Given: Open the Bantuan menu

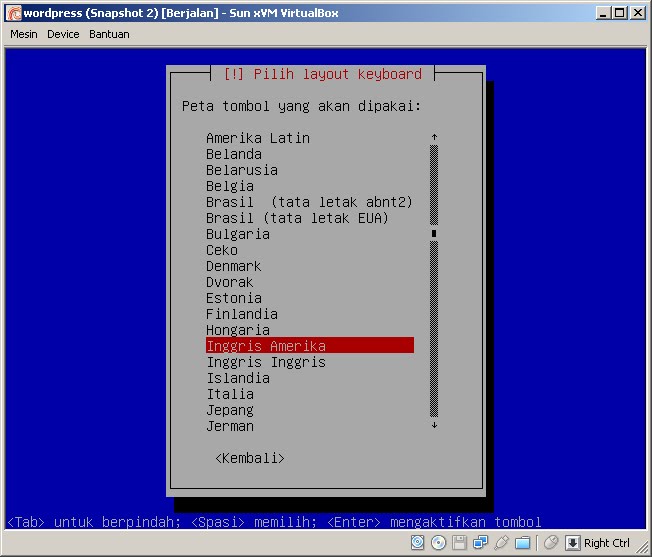Looking at the screenshot, I should 109,34.
